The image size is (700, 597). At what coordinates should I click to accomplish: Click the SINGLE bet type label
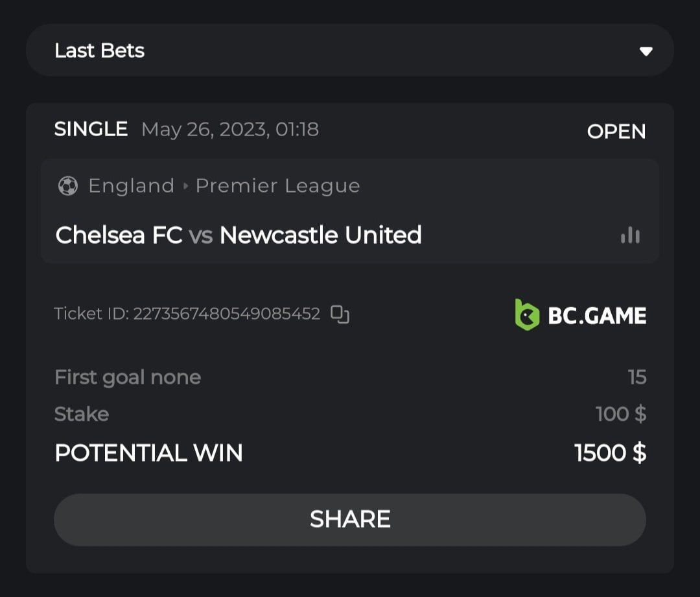(91, 129)
